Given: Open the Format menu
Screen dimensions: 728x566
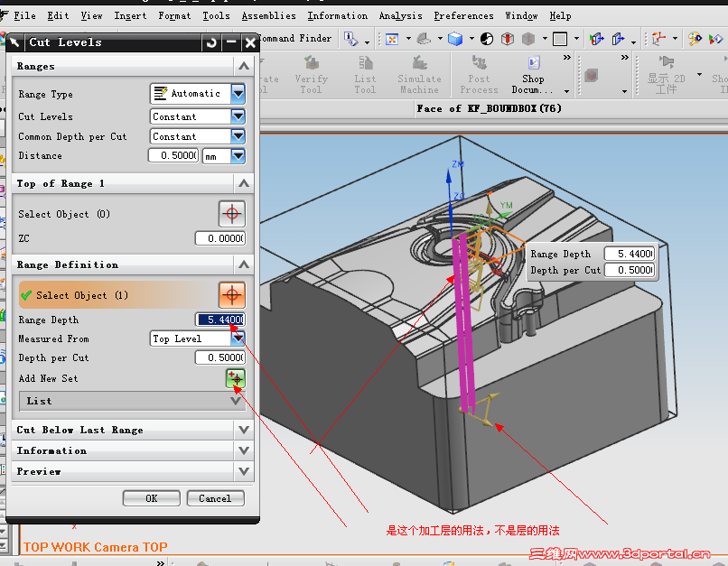Looking at the screenshot, I should coord(174,15).
